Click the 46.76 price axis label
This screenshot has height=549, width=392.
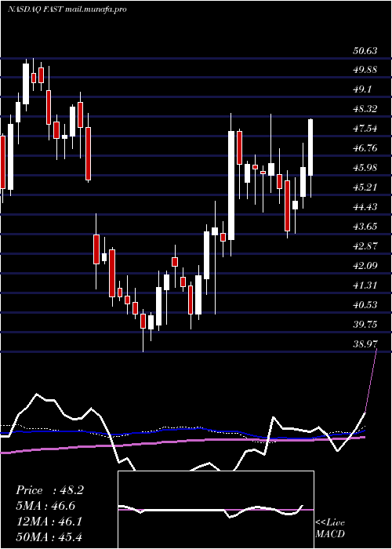click(x=365, y=149)
